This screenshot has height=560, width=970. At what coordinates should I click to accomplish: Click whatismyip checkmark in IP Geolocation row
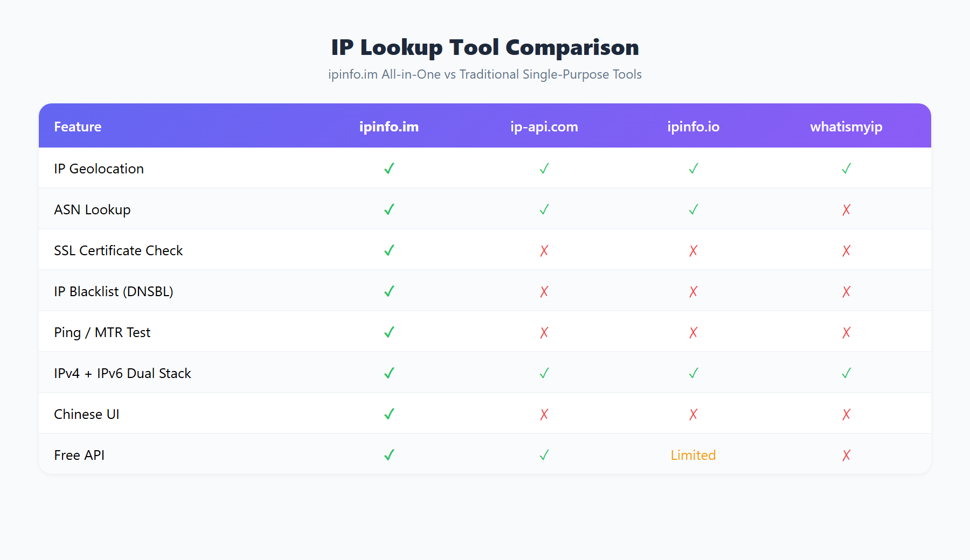[847, 169]
